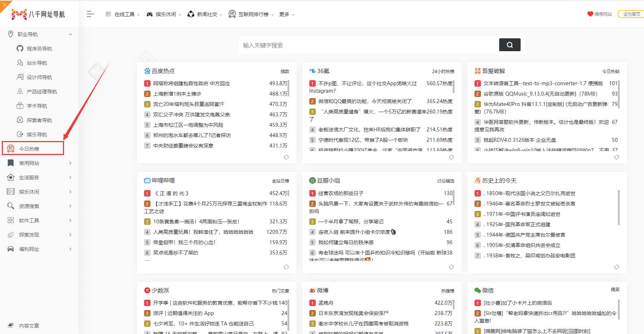Open the 阿塔称将组建包容性政府 news link
Image resolution: width=644 pixels, height=334 pixels.
point(191,83)
